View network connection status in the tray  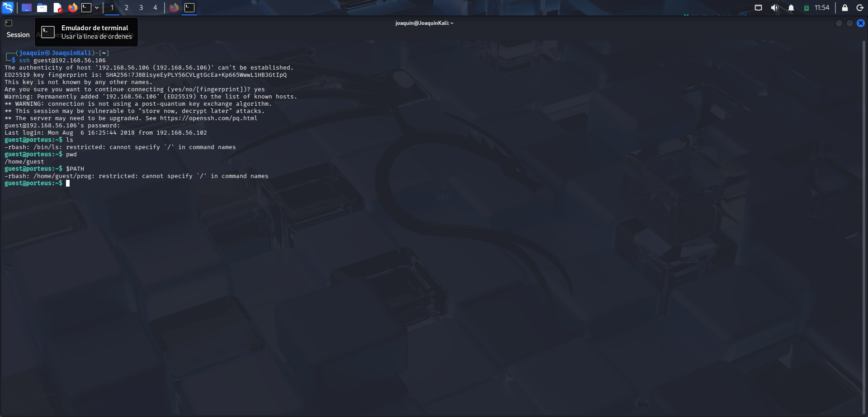[x=759, y=7]
